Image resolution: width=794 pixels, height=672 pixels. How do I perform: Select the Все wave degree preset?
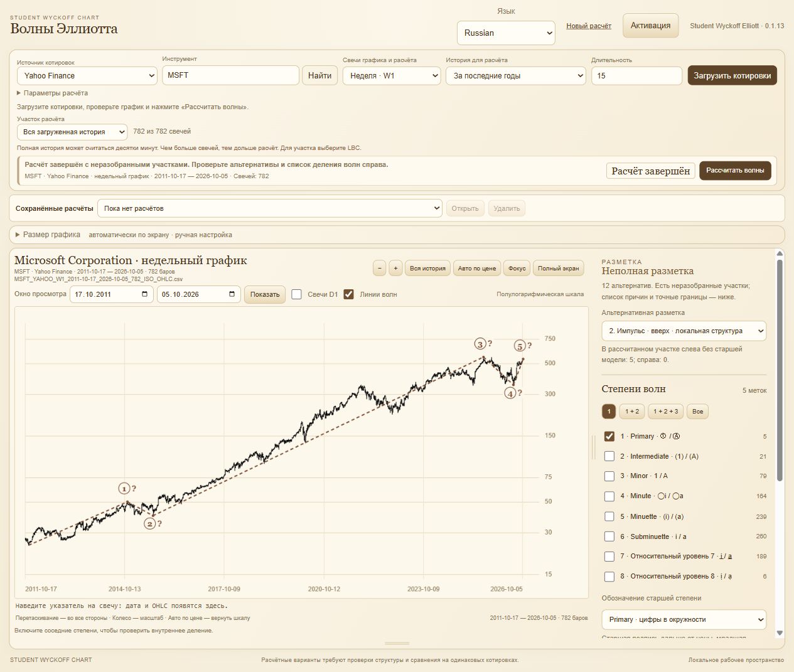click(697, 412)
